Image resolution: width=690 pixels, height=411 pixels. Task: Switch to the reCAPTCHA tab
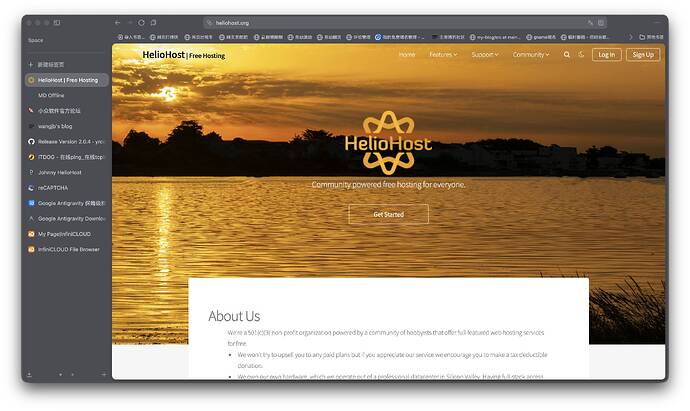tap(67, 188)
